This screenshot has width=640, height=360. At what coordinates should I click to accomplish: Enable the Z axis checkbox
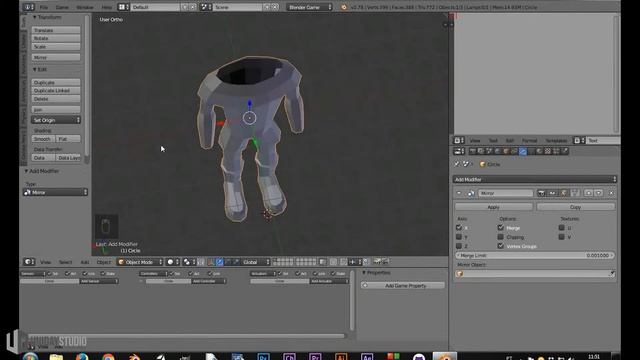coord(459,246)
